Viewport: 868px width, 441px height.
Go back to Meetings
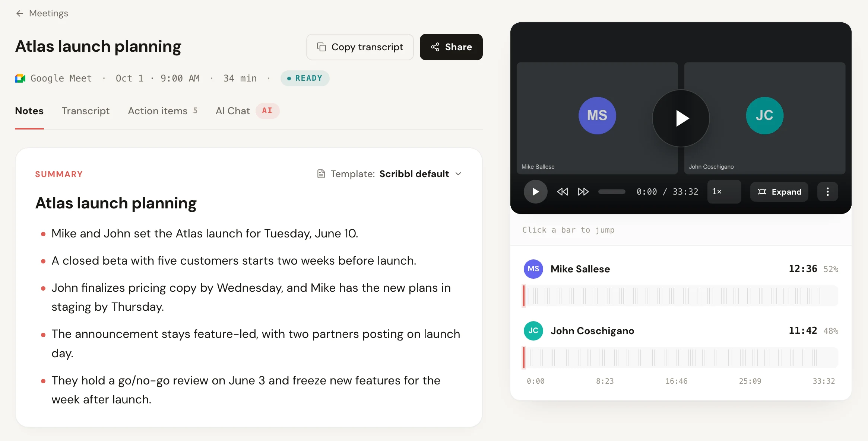pos(42,13)
